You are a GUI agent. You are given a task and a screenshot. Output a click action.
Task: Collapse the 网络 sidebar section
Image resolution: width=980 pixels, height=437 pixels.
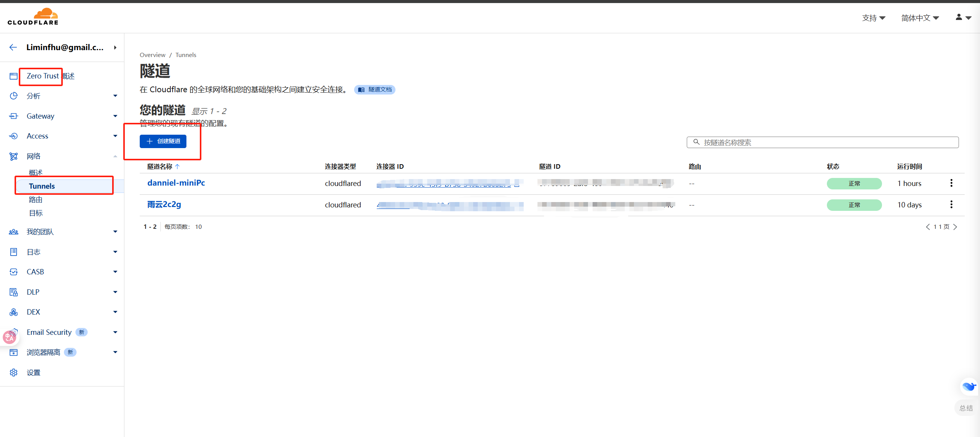click(x=115, y=156)
